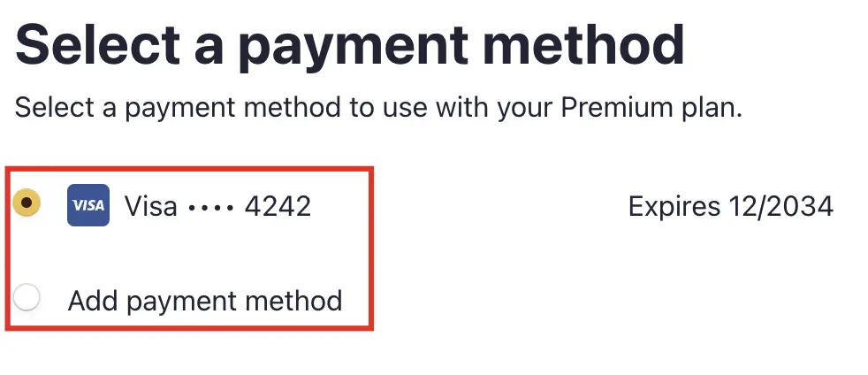Click the Premium plan description sentence

pos(378,108)
